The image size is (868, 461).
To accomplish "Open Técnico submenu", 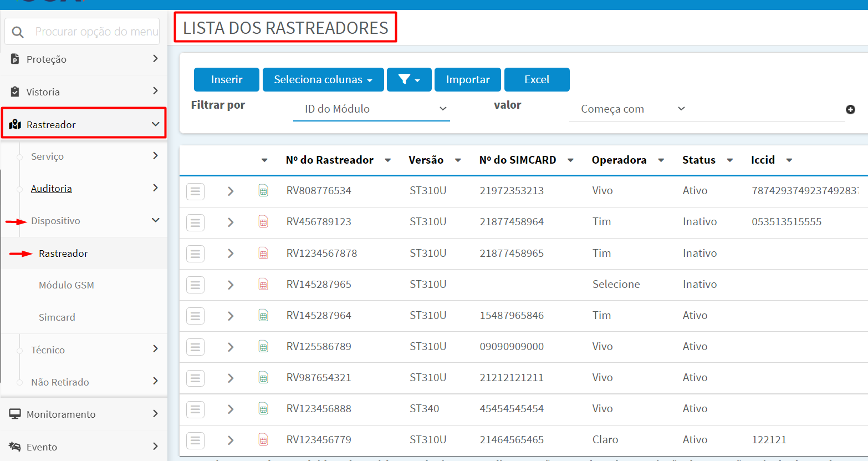I will [x=84, y=349].
